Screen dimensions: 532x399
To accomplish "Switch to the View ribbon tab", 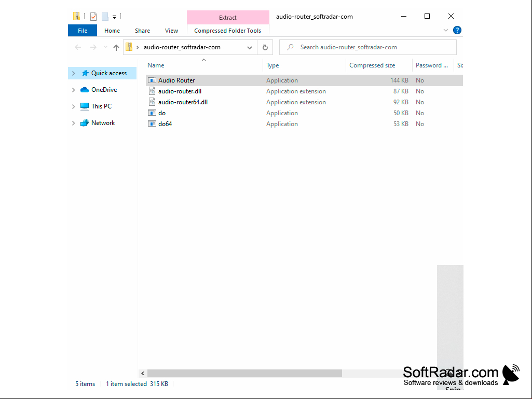I will click(171, 31).
